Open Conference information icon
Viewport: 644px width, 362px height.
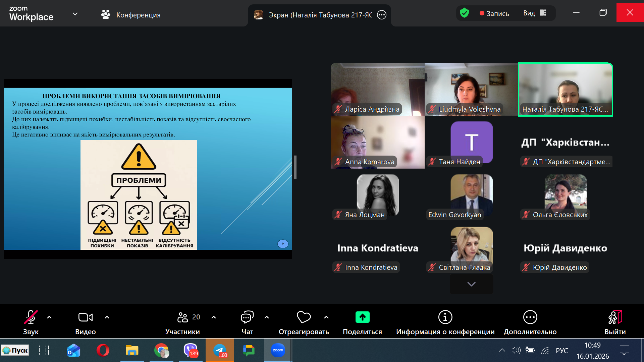(445, 317)
